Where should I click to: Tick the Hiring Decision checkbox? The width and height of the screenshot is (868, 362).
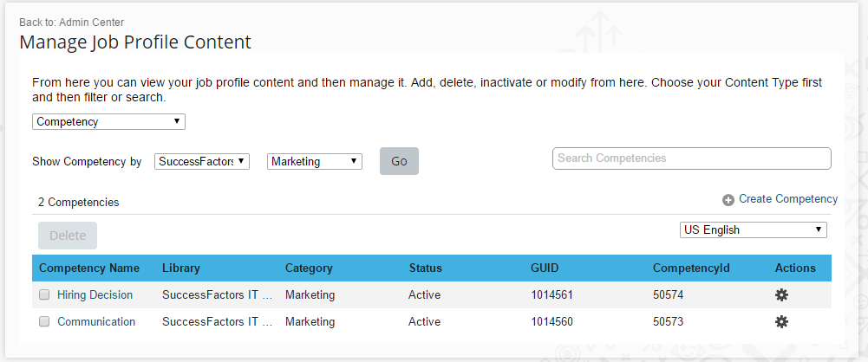click(x=44, y=295)
